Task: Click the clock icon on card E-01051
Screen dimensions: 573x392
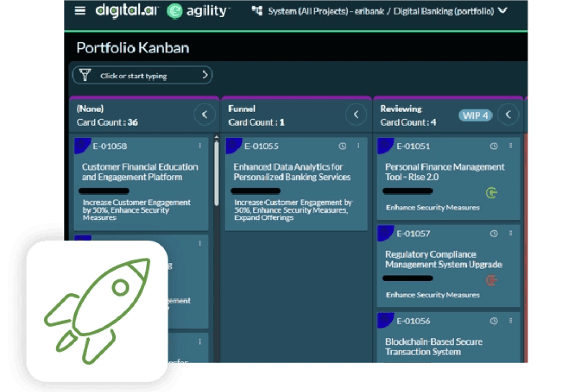Action: coord(494,146)
